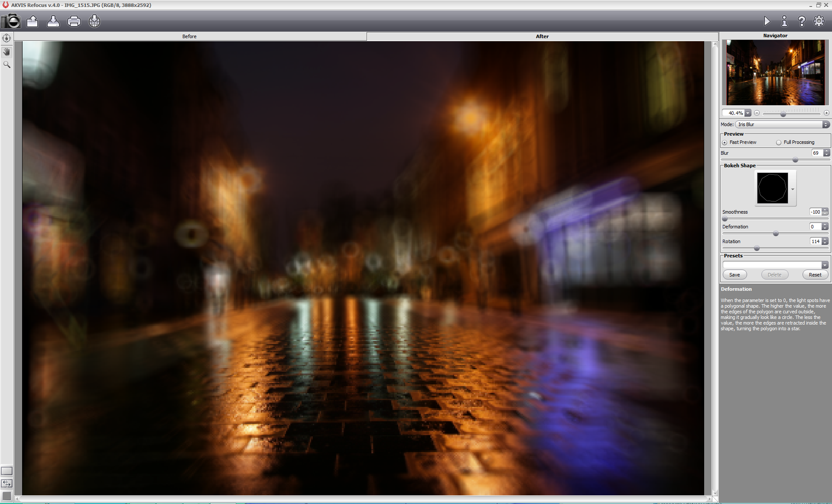
Task: Click the Navigator zoom slider handle
Action: 783,114
